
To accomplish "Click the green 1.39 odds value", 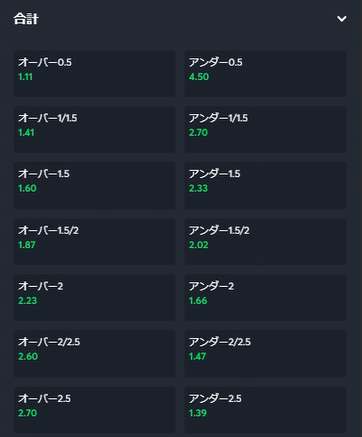I will (x=198, y=413).
